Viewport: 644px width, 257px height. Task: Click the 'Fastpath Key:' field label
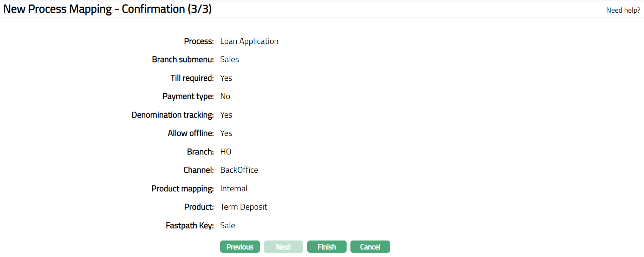click(190, 225)
